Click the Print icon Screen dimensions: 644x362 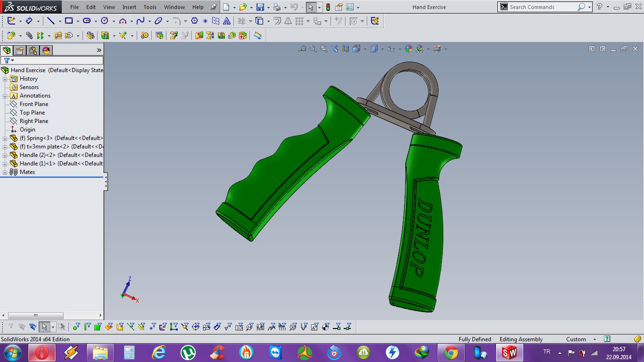(277, 7)
